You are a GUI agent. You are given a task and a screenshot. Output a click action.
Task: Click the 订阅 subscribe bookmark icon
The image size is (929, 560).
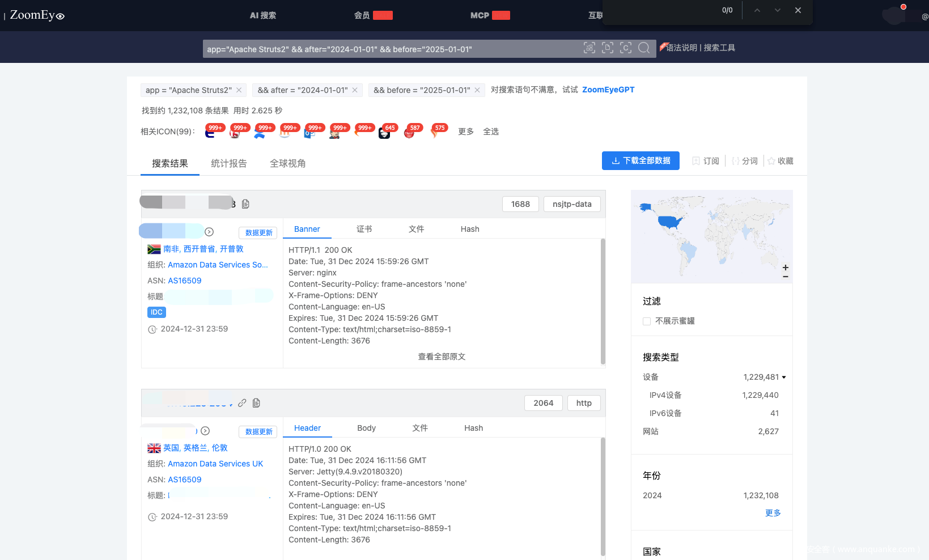click(x=696, y=161)
